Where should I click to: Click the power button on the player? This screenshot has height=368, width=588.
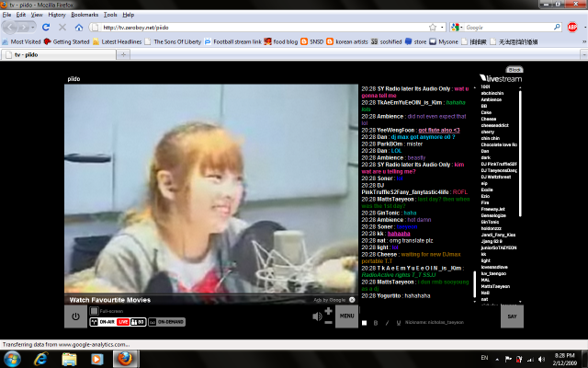[75, 316]
